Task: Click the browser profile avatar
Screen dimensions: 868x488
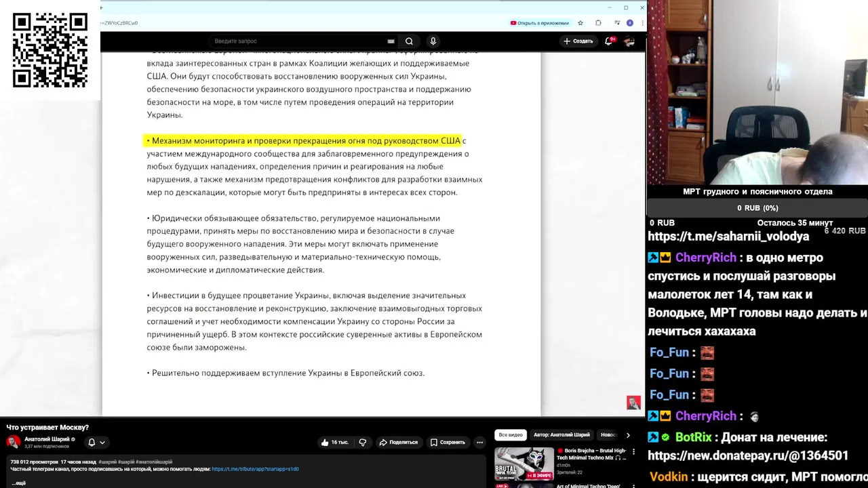Action: [630, 23]
